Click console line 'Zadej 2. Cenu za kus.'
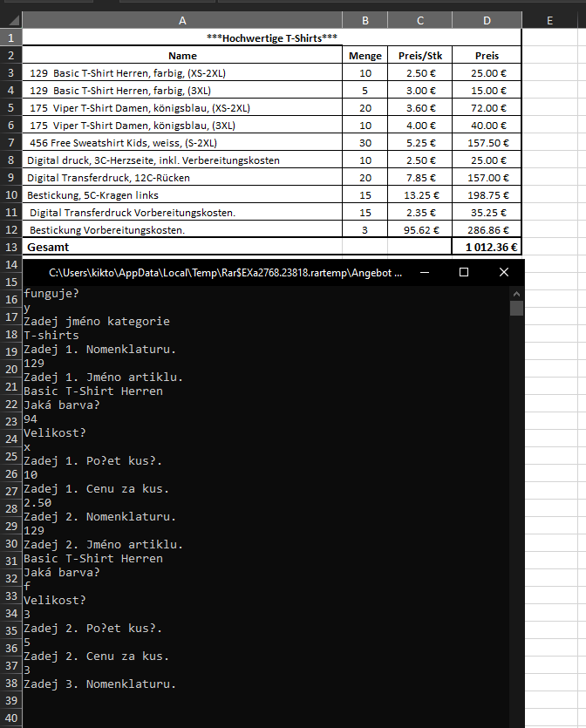Screen dimensions: 586x728 96,656
